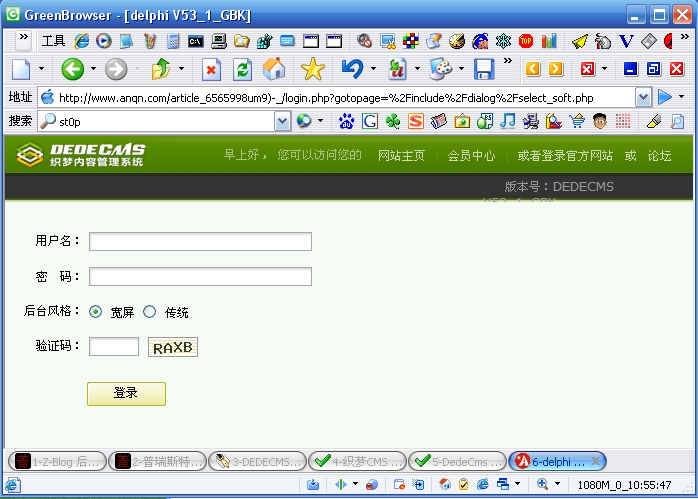This screenshot has height=499, width=698.
Task: Click the New blank page icon
Action: pyautogui.click(x=21, y=69)
